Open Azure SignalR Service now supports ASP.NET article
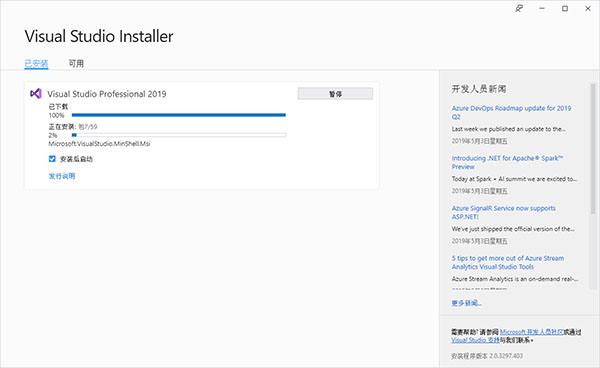 coord(504,212)
